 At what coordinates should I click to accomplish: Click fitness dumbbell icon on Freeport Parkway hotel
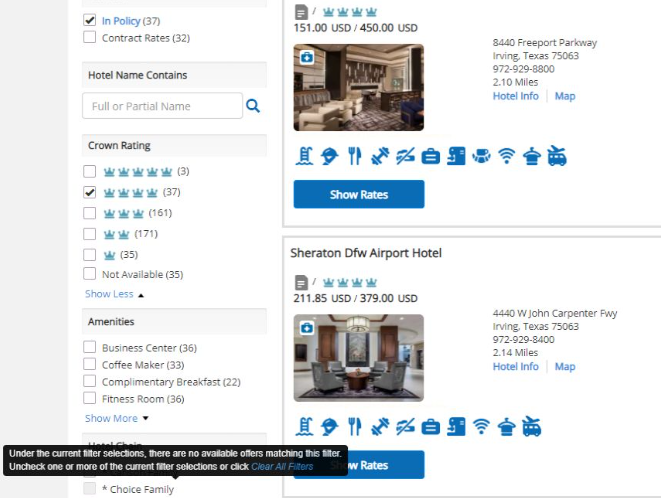point(380,156)
